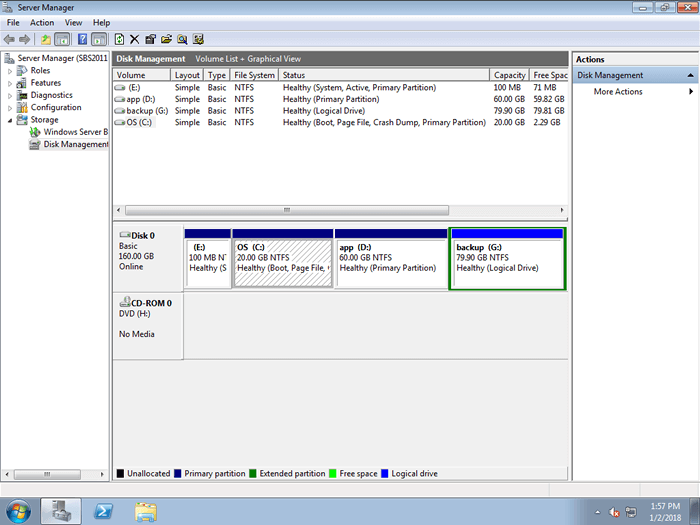This screenshot has width=700, height=525.
Task: Open the View menu
Action: pyautogui.click(x=73, y=22)
